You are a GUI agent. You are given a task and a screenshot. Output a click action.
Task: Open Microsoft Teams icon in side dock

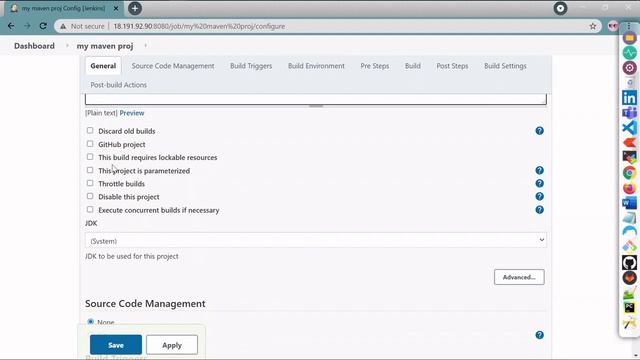(x=629, y=113)
